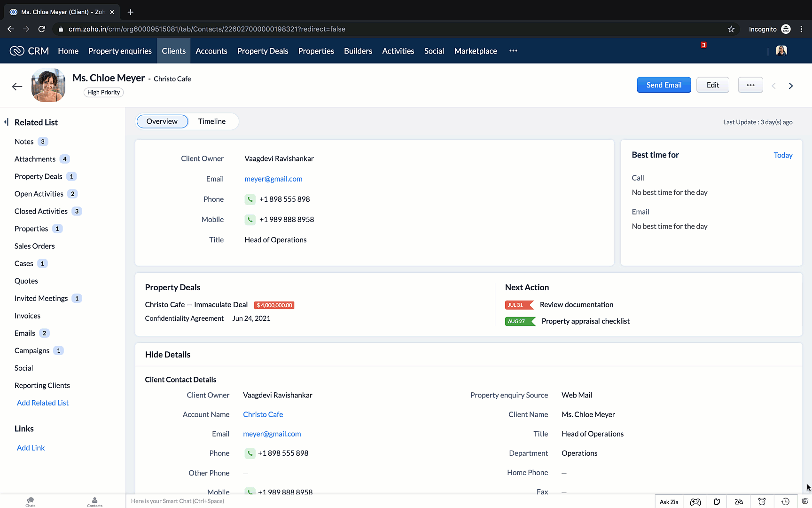Open the Today dropdown in Best time

[x=782, y=155]
